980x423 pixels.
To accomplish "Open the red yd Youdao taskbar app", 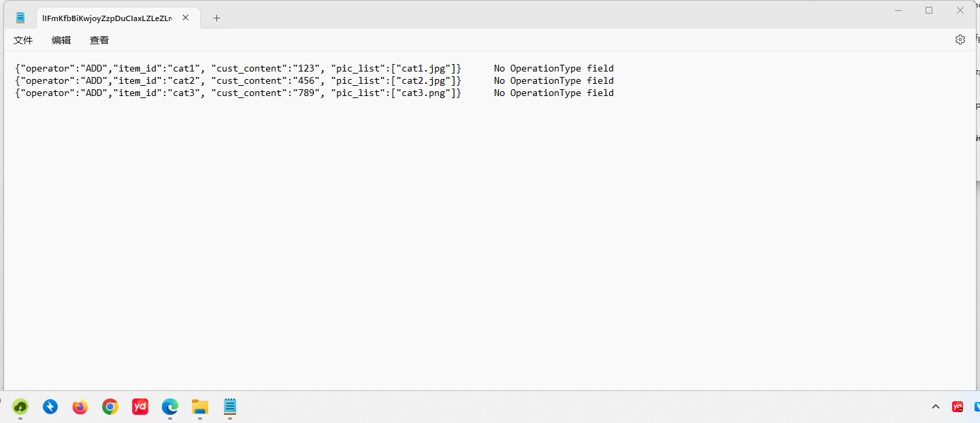I will pyautogui.click(x=140, y=407).
